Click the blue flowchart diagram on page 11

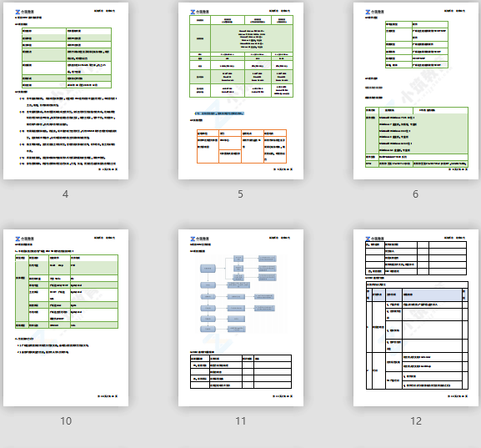pos(238,294)
